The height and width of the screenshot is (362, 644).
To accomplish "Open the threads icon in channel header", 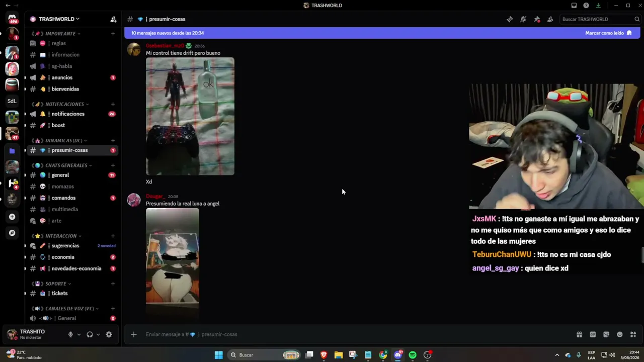I will pos(510,19).
